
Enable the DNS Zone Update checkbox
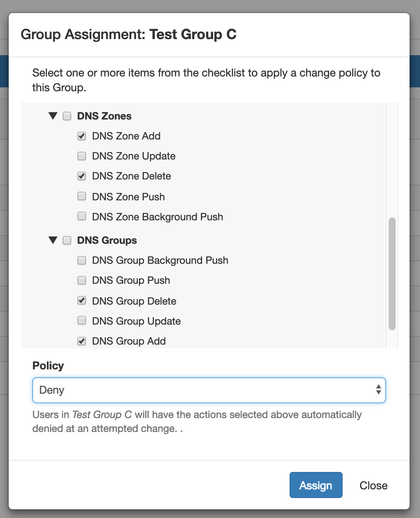click(x=82, y=156)
